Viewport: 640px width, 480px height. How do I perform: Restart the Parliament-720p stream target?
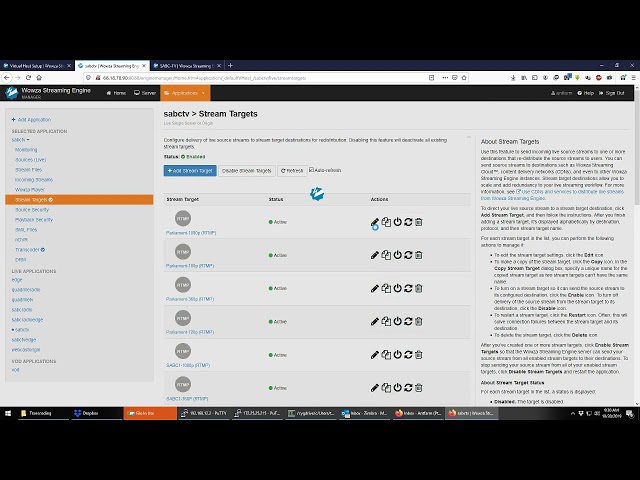pyautogui.click(x=408, y=322)
